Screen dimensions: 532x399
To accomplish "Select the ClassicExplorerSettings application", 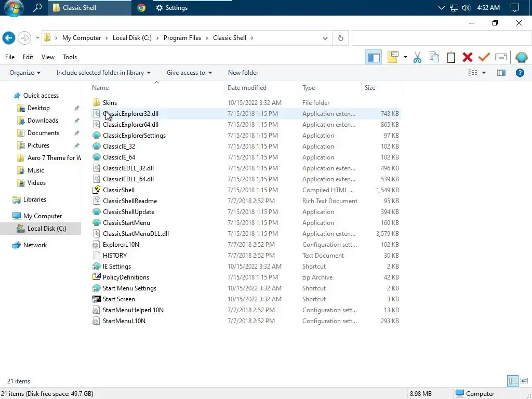I will pos(134,136).
